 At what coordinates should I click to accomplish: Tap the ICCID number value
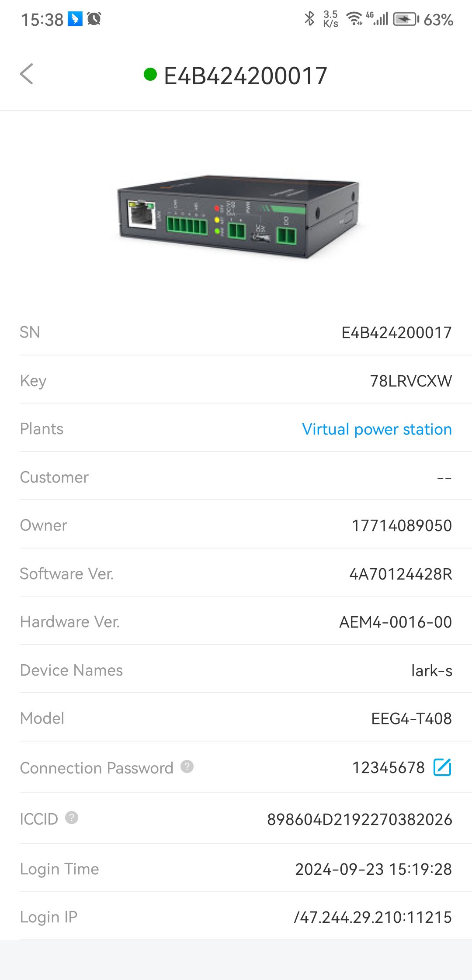click(x=359, y=820)
